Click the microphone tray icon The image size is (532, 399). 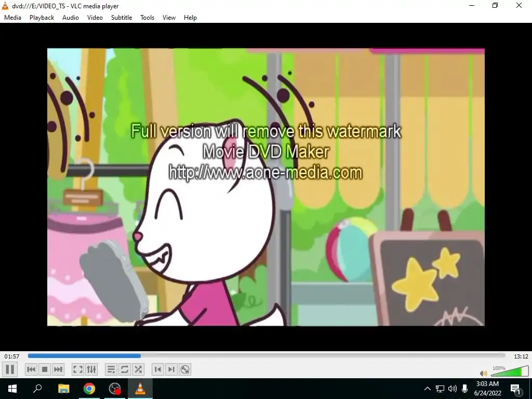pyautogui.click(x=465, y=389)
